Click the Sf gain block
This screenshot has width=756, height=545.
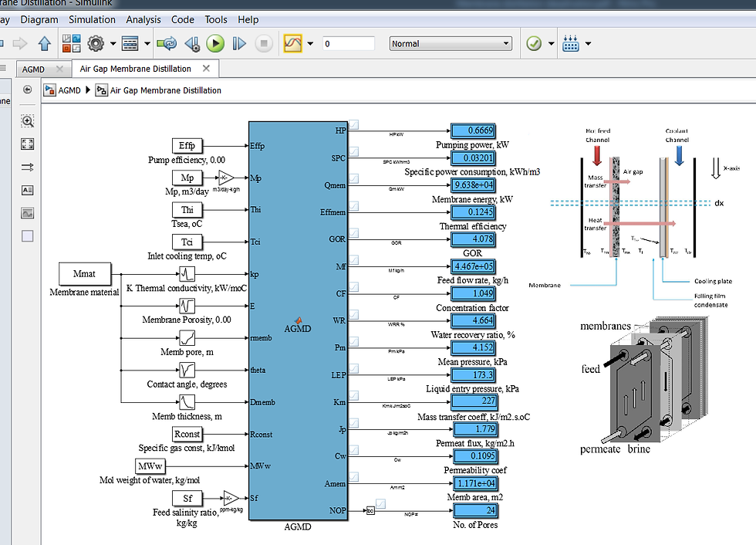pos(231,498)
